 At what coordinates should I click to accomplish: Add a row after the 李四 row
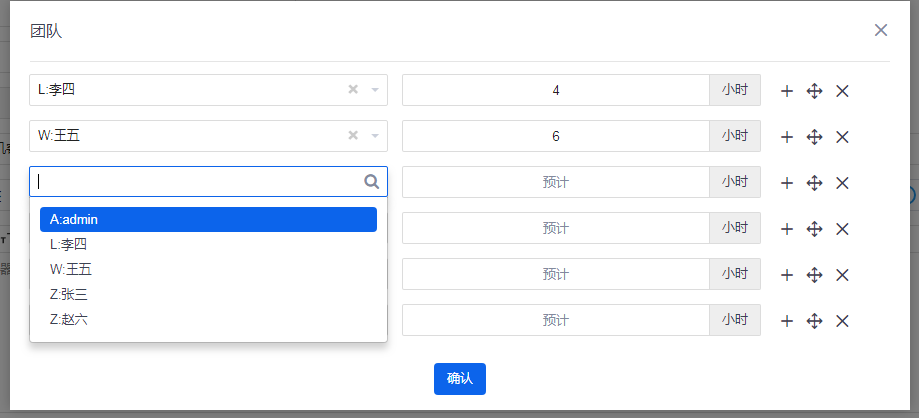[787, 91]
